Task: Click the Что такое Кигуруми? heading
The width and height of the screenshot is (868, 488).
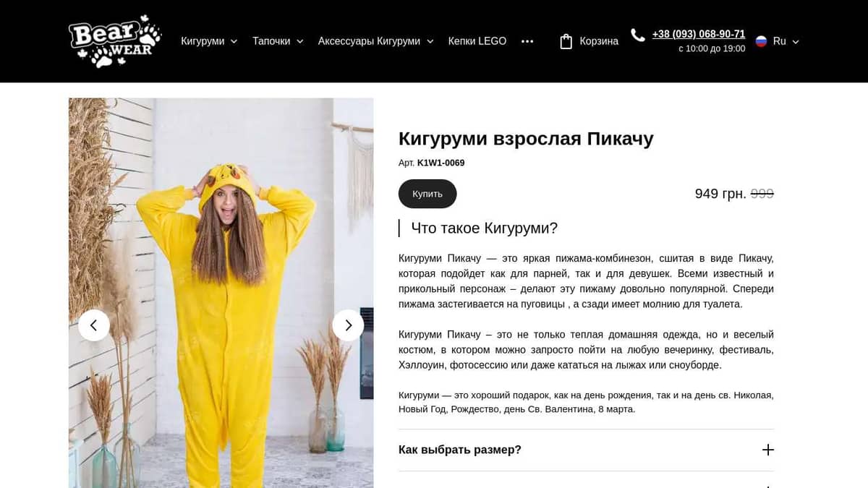Action: (x=485, y=228)
